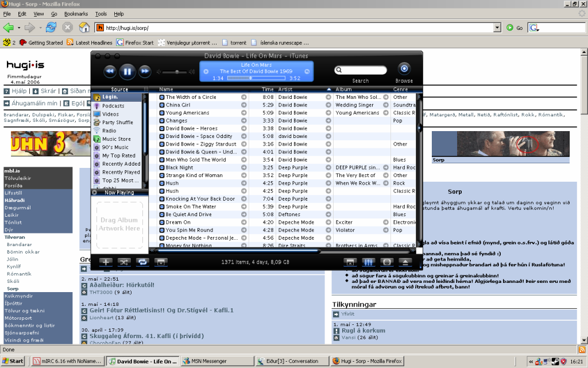The width and height of the screenshot is (588, 368).
Task: Open the Forward button history dropdown arrow
Action: click(40, 28)
